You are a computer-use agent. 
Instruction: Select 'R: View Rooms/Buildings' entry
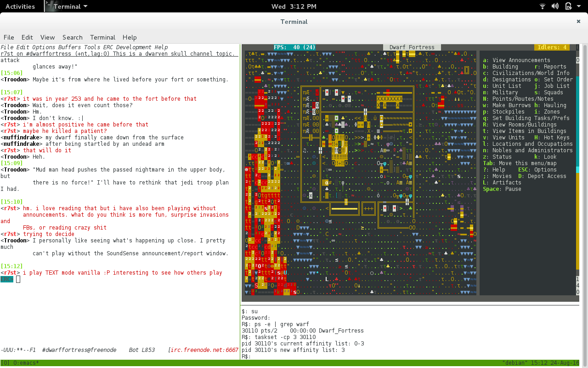(x=520, y=125)
